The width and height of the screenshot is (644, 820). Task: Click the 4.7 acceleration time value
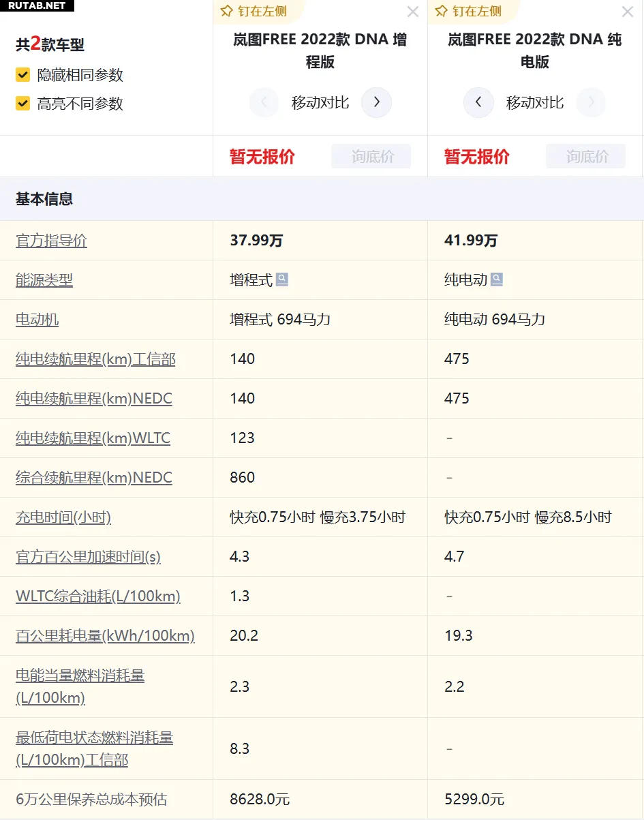[455, 557]
